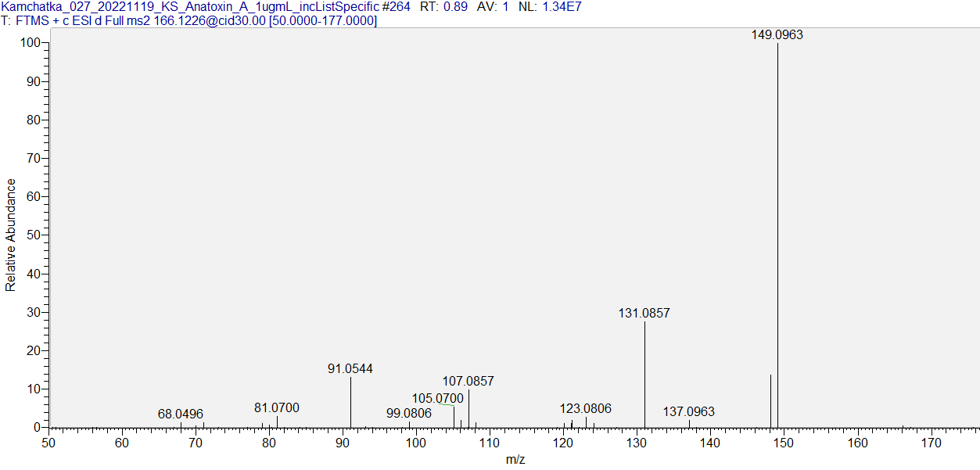Select the 137.0963 peak label
Screen dimensions: 980x470
tap(688, 412)
